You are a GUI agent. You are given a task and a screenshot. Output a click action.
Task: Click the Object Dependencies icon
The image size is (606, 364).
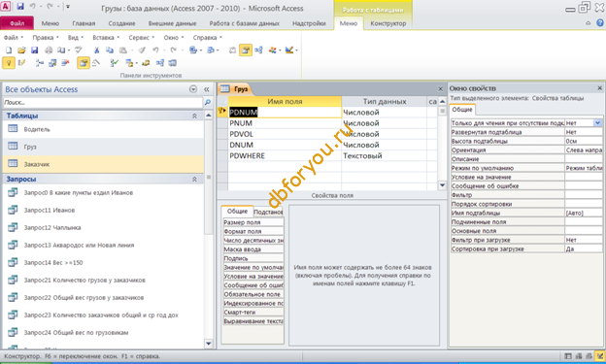click(x=172, y=63)
